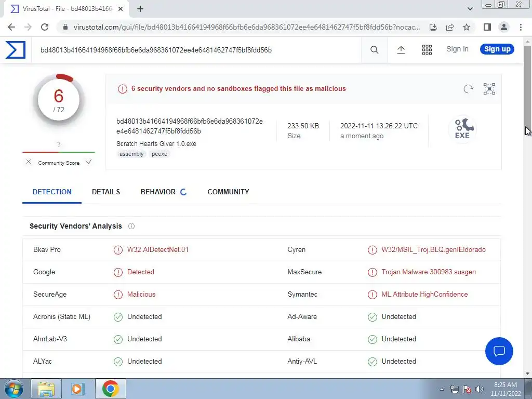
Task: Bookmark this page with star
Action: point(467,27)
